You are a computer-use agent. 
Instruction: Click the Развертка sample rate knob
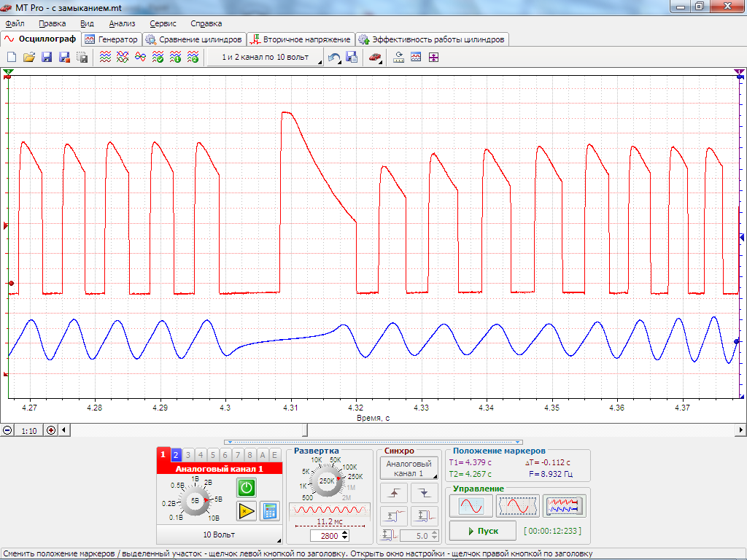(x=326, y=481)
